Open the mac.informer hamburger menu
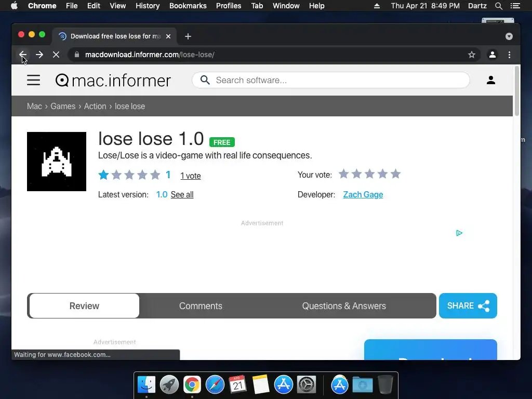Viewport: 532px width, 399px height. tap(34, 80)
